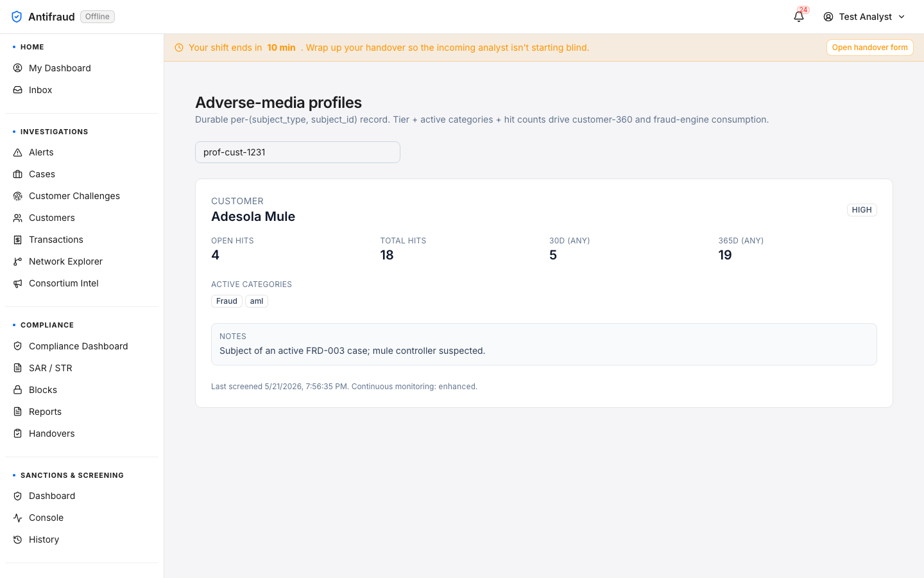
Task: Click the Test Analyst user menu button
Action: tap(864, 17)
